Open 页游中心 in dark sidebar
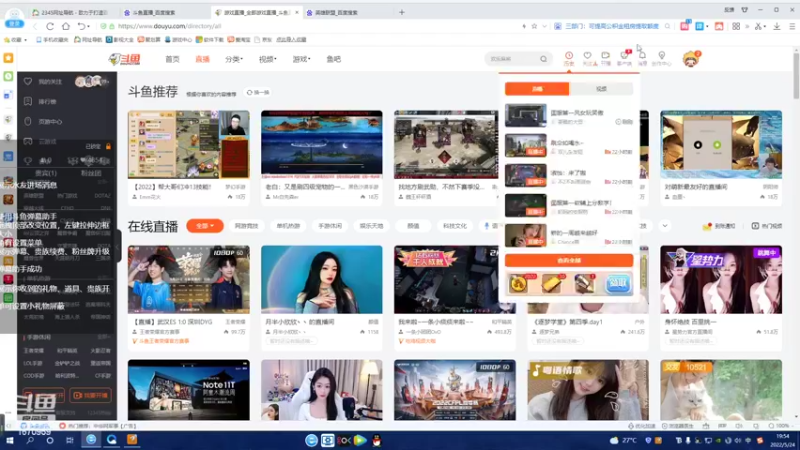Screen dimensions: 800x450 pyautogui.click(x=43, y=121)
